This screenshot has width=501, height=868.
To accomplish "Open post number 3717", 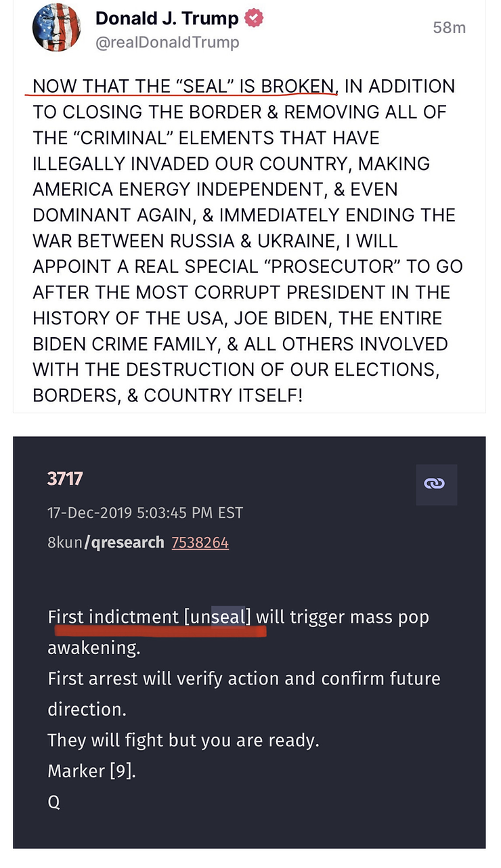I will (65, 479).
